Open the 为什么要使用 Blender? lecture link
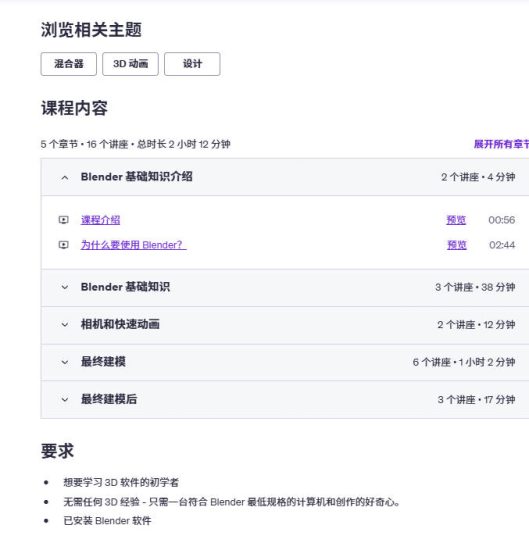 (133, 245)
